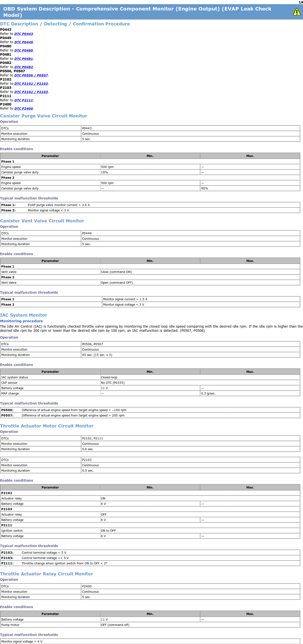Go to the DTC P0481 link

[23, 59]
